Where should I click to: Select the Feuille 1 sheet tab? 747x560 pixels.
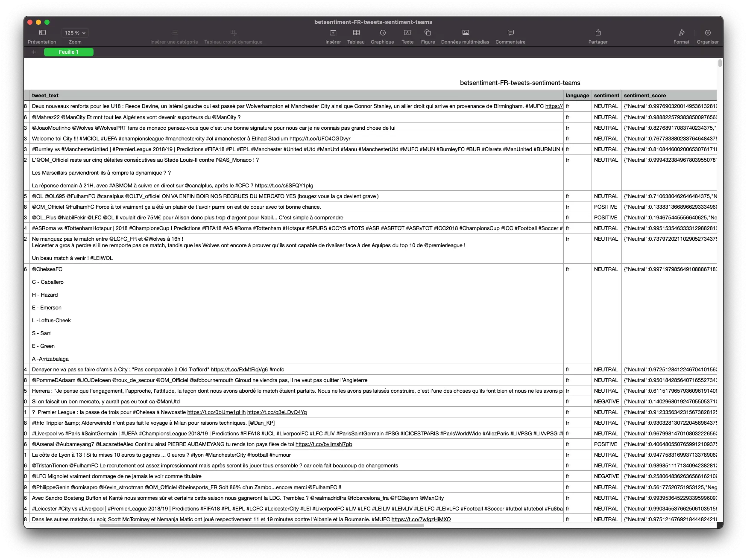point(69,52)
